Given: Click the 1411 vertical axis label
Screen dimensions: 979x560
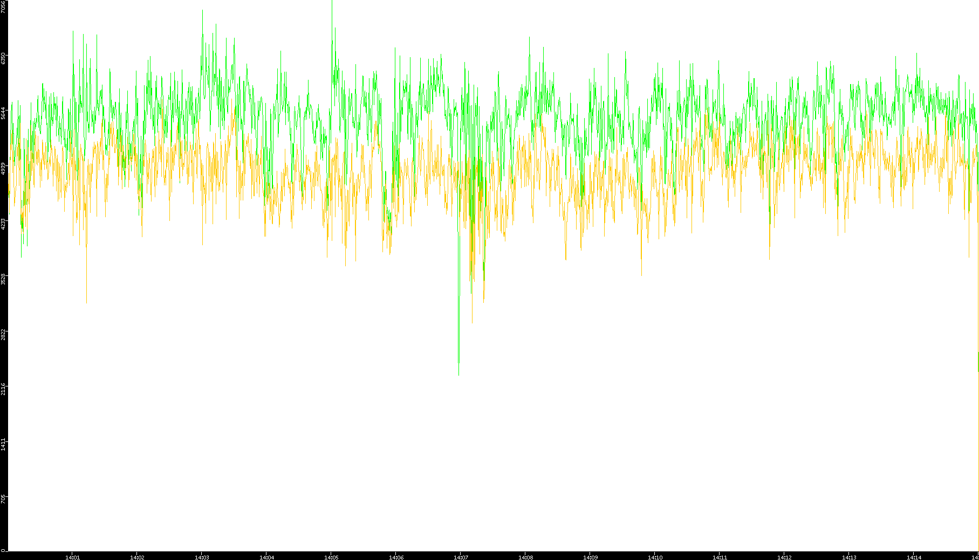Looking at the screenshot, I should (3, 444).
